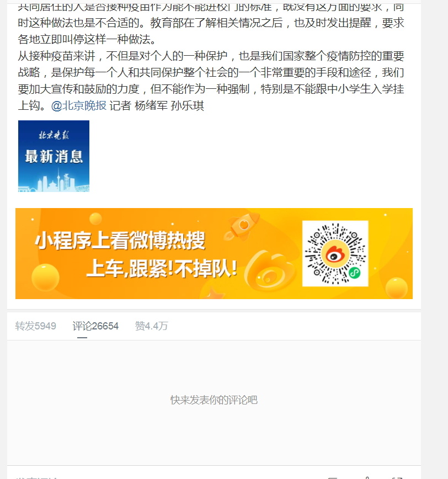Click the 最新消息 text in the thumbnail

(54, 156)
